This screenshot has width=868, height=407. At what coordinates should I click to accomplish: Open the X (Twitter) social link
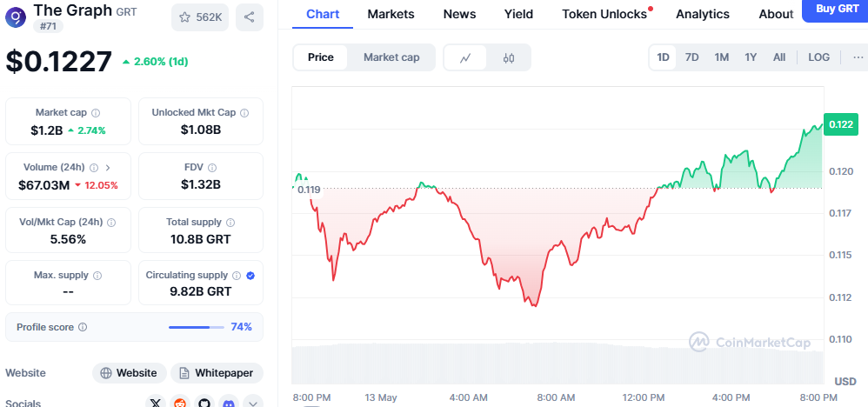(156, 403)
